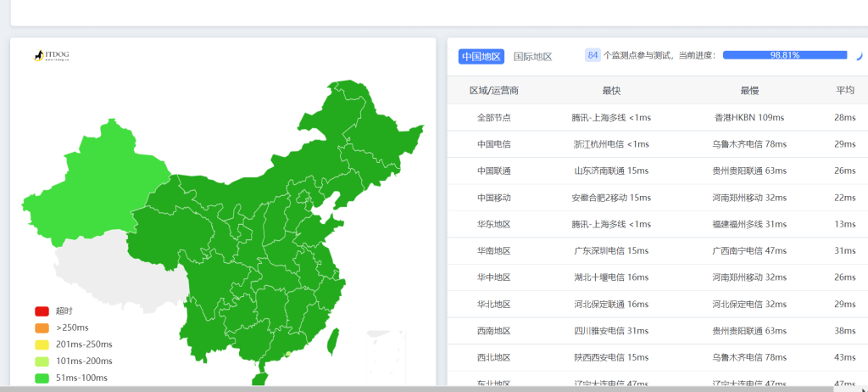
Task: Select the 全部节点 row label
Action: tap(494, 118)
